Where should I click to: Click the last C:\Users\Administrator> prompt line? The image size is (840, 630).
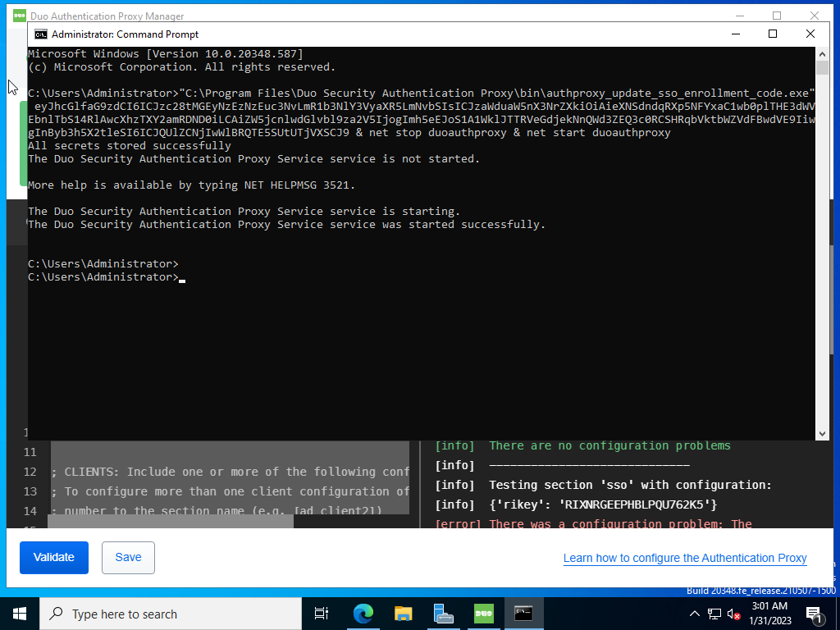pyautogui.click(x=103, y=277)
